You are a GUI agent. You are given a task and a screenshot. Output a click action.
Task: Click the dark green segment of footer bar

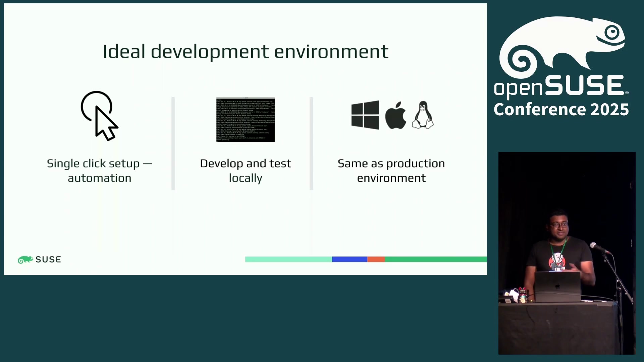pyautogui.click(x=436, y=259)
